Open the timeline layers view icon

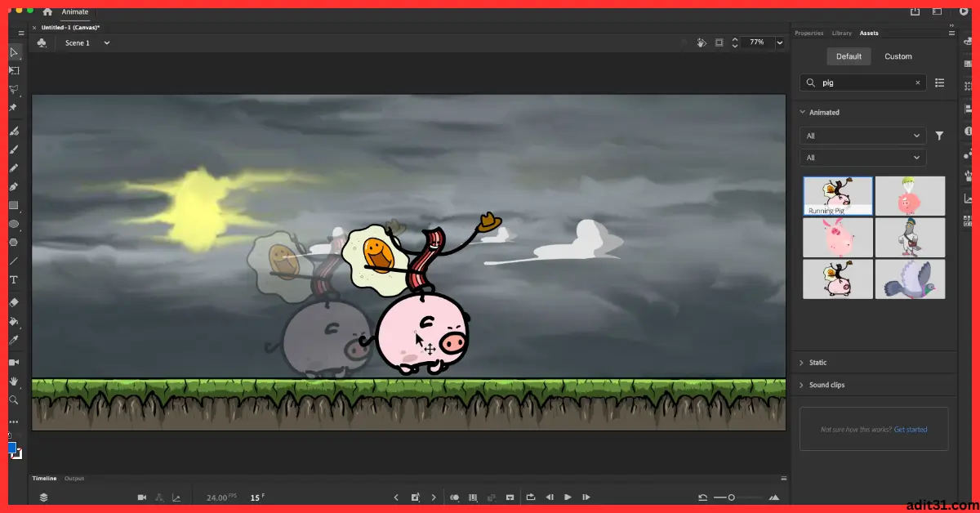pos(43,497)
